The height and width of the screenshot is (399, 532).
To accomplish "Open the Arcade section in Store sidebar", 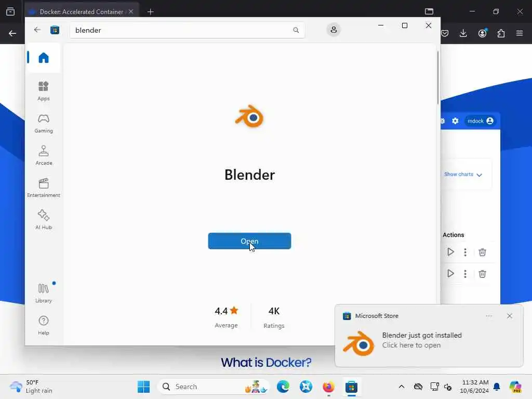I will click(44, 155).
